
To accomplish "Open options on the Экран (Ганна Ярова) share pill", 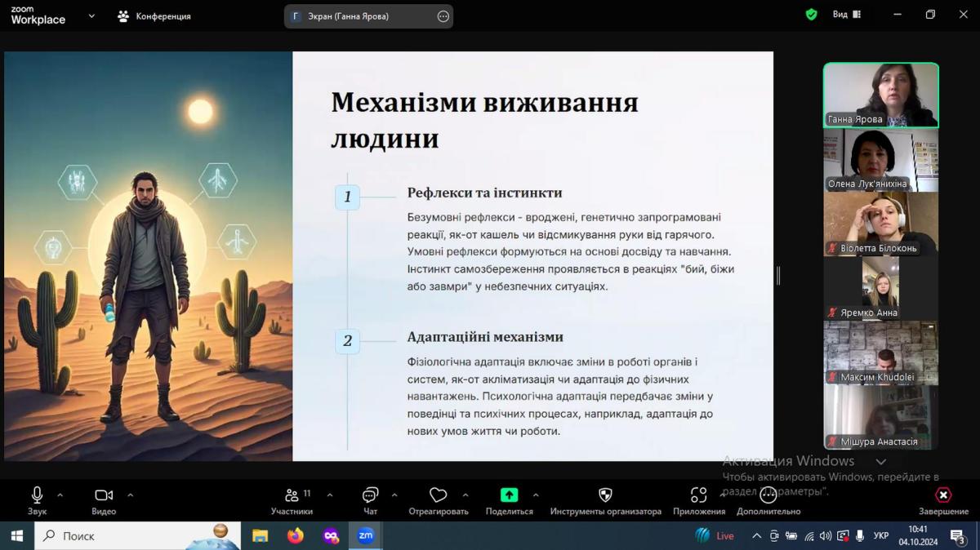I will click(443, 16).
